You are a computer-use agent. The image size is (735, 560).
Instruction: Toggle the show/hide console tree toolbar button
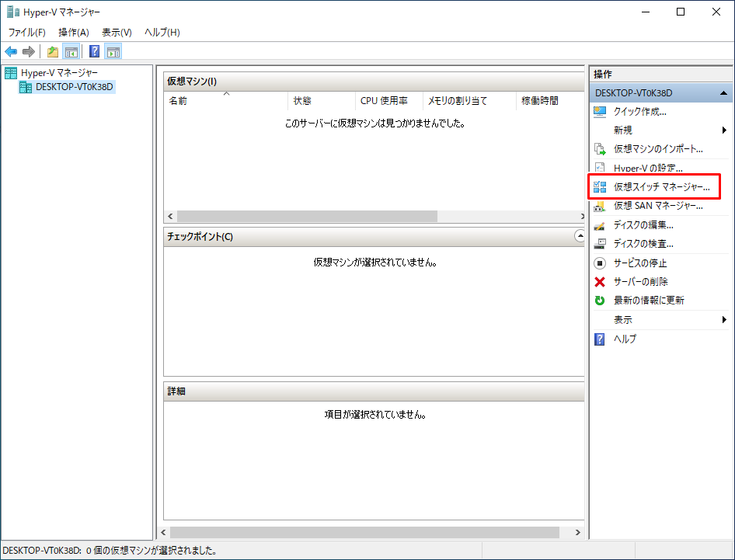71,52
